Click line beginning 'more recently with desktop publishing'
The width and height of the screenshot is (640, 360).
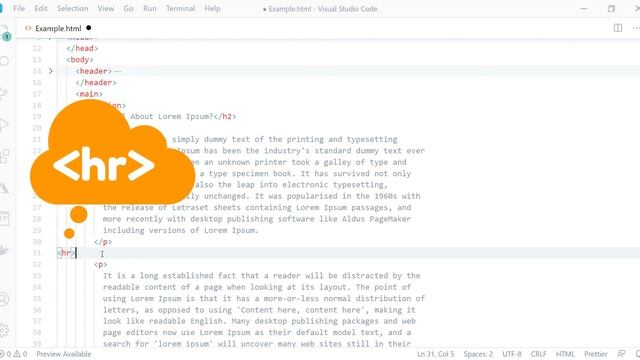click(257, 219)
